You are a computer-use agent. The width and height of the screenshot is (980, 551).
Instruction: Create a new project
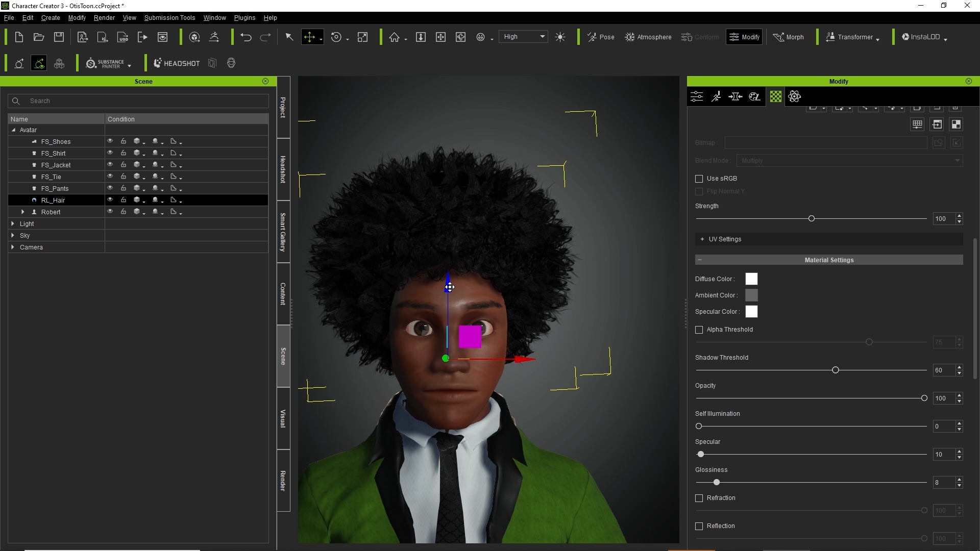click(19, 37)
